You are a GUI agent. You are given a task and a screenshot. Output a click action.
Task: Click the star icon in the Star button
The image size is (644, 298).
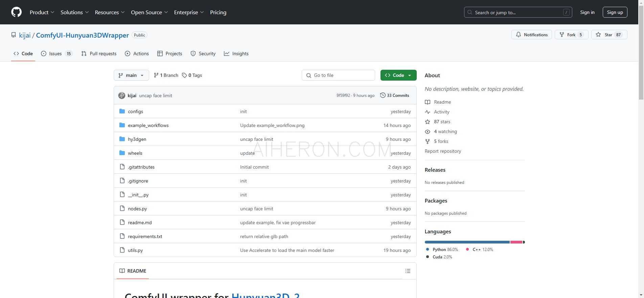tap(598, 35)
